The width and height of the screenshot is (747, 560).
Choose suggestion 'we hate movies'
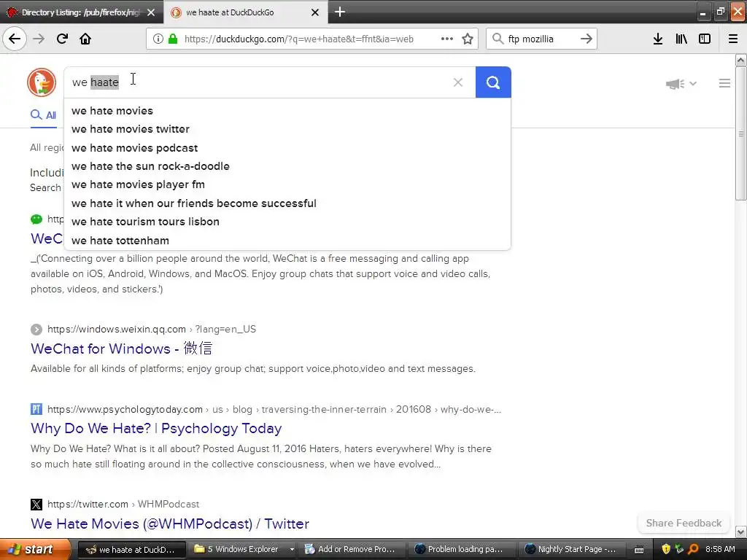[287, 111]
